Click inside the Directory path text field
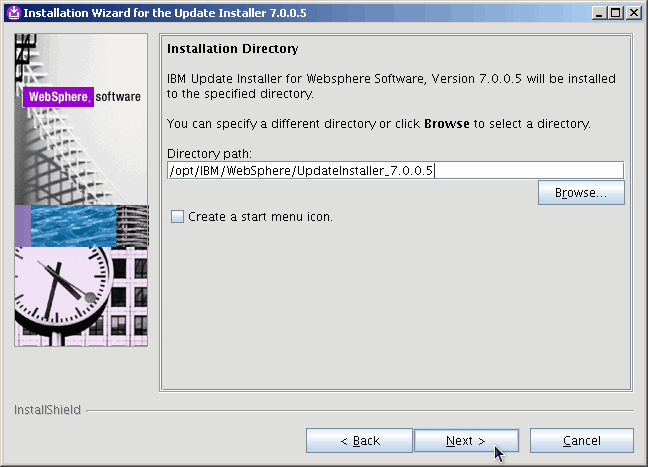The image size is (648, 467). click(x=395, y=170)
